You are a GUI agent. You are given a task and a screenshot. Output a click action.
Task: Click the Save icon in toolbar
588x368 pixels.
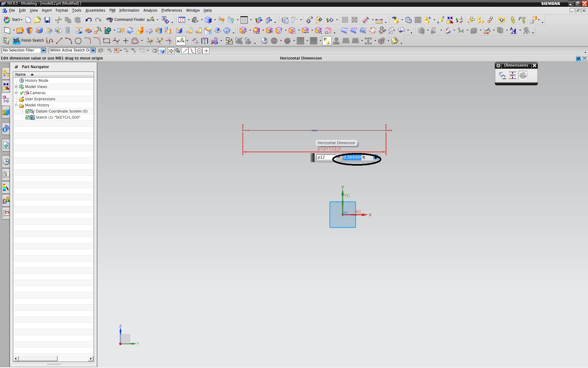[x=47, y=20]
